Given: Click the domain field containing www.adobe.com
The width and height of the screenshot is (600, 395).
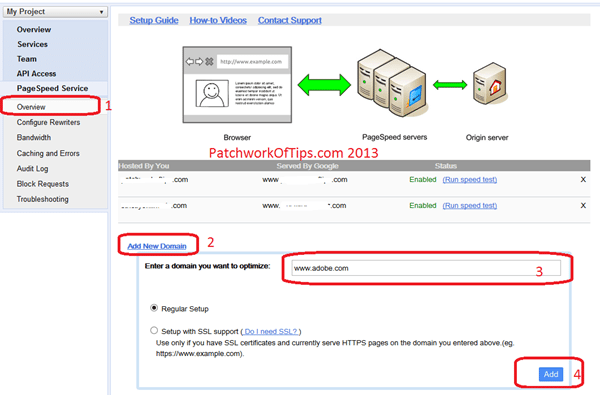Looking at the screenshot, I should tap(426, 268).
